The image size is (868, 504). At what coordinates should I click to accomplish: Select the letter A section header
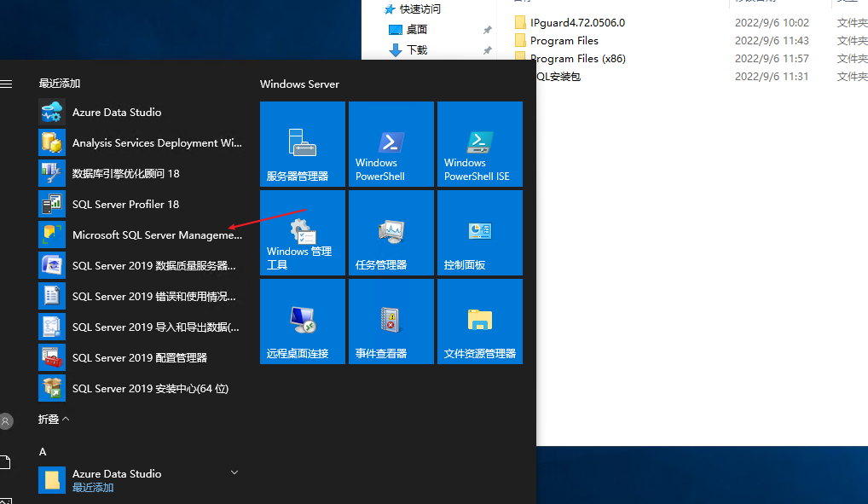(43, 452)
